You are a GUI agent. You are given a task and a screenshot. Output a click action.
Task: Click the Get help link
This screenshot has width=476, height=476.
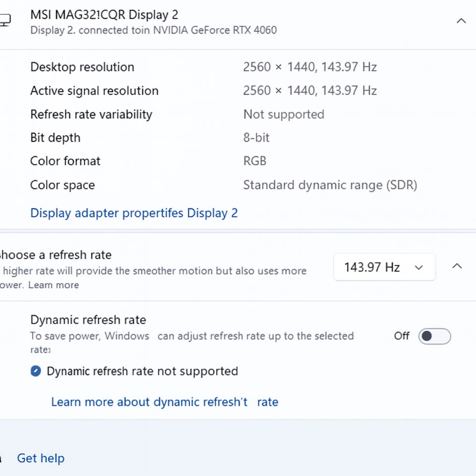pyautogui.click(x=41, y=458)
